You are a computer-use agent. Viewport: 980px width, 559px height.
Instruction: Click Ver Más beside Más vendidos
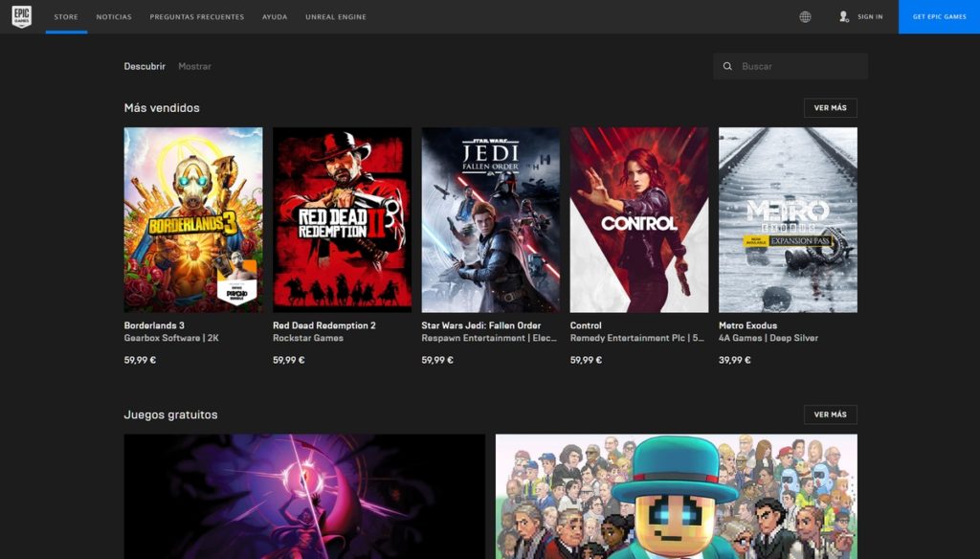(830, 108)
